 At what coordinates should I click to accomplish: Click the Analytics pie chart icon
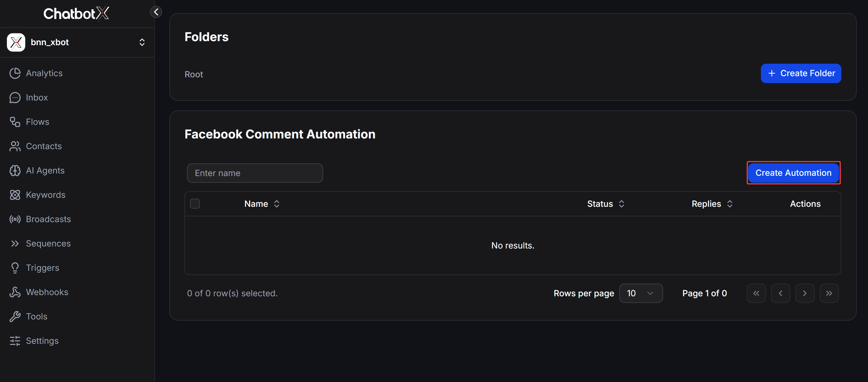[x=15, y=73]
